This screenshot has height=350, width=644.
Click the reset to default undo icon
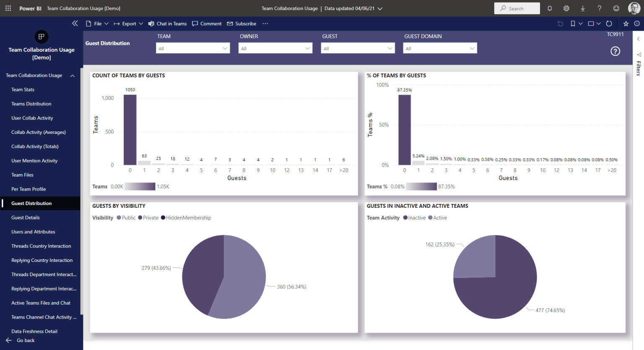(560, 24)
